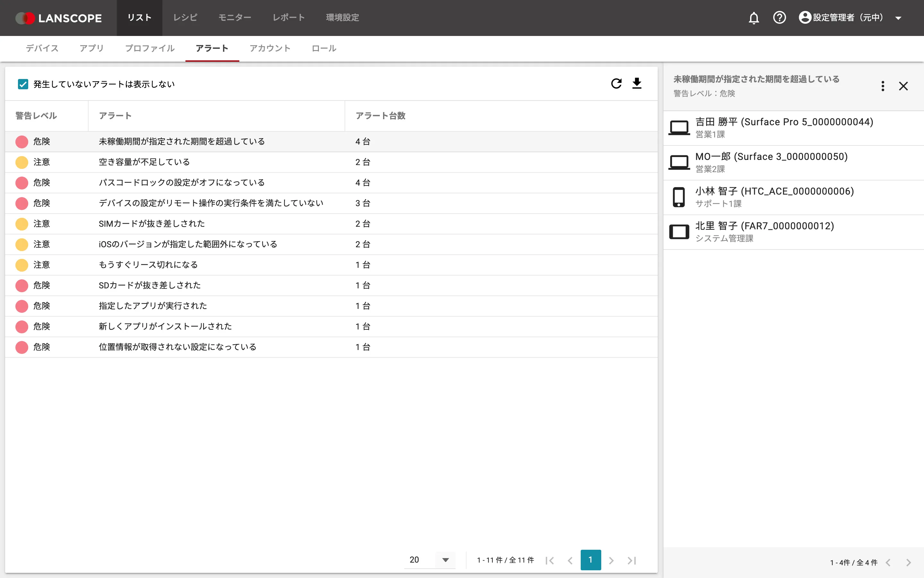The height and width of the screenshot is (578, 924).
Task: Download the alert list
Action: point(637,83)
